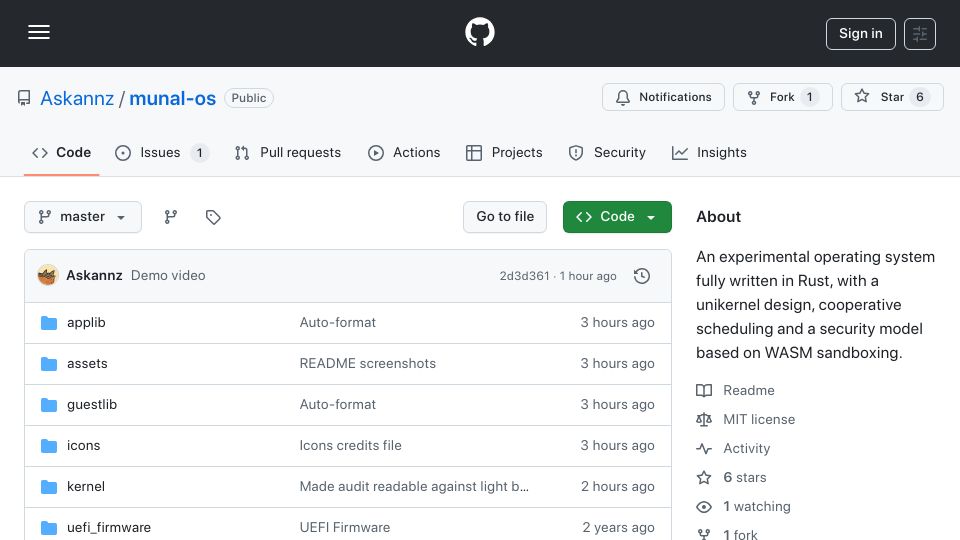
Task: Open the Pull requests tab
Action: click(x=288, y=152)
